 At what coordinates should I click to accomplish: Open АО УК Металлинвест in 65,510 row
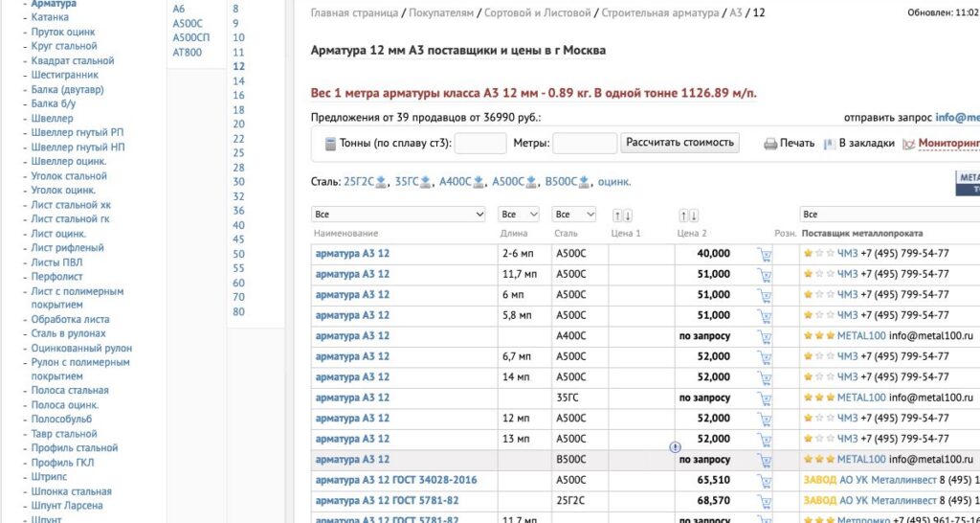click(x=888, y=481)
